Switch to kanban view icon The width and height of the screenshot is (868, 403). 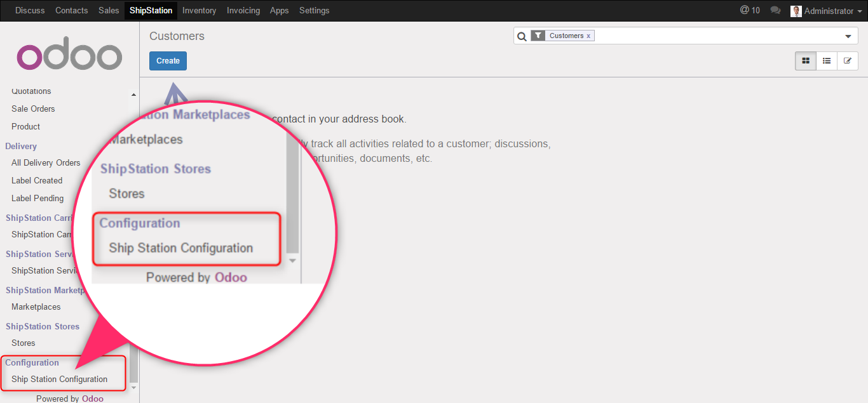click(806, 61)
